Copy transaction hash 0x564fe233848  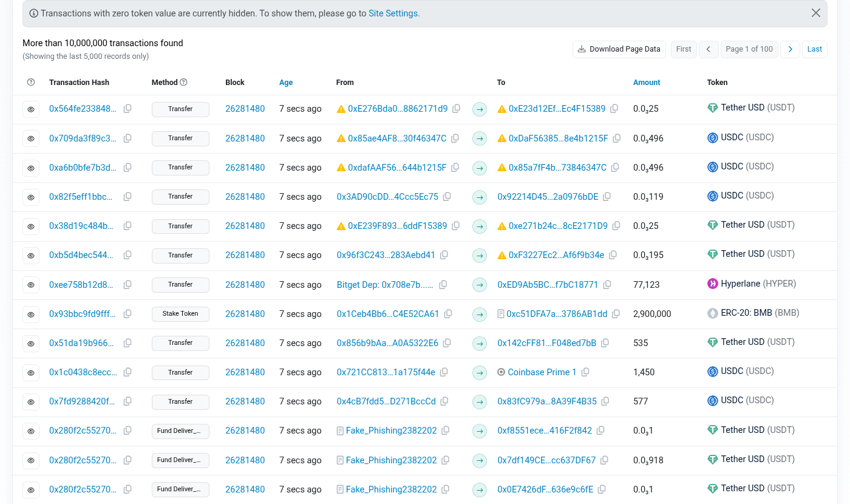(x=127, y=109)
